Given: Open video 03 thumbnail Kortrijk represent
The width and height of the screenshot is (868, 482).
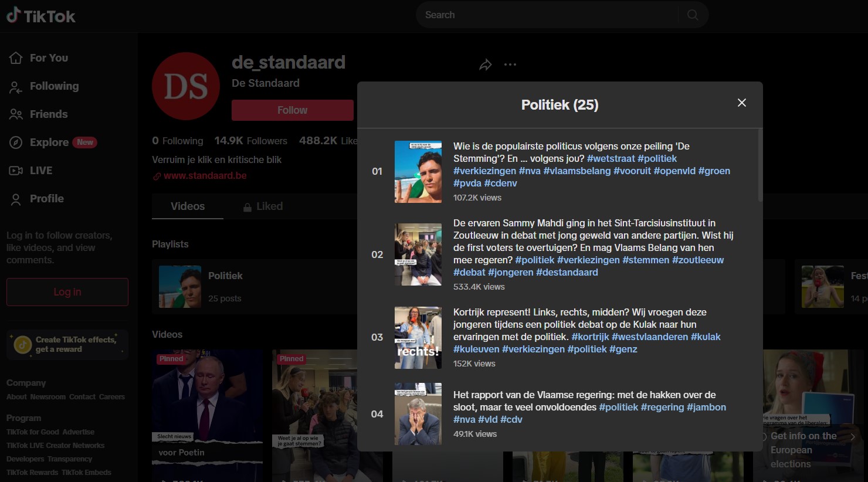Looking at the screenshot, I should pos(418,338).
